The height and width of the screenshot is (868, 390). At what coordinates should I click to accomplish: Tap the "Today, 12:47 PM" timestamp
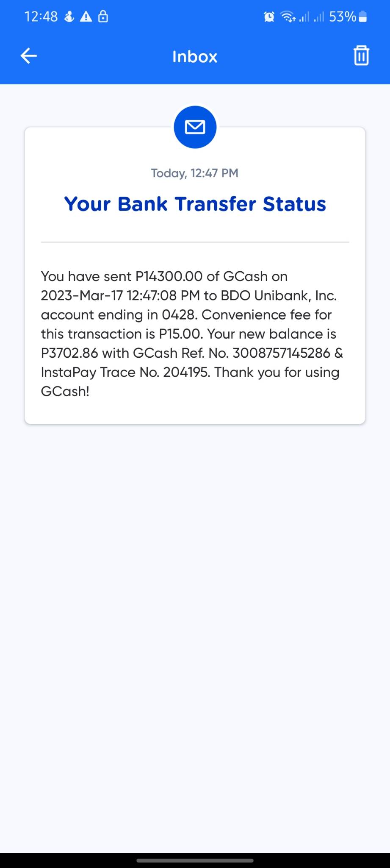[x=195, y=173]
